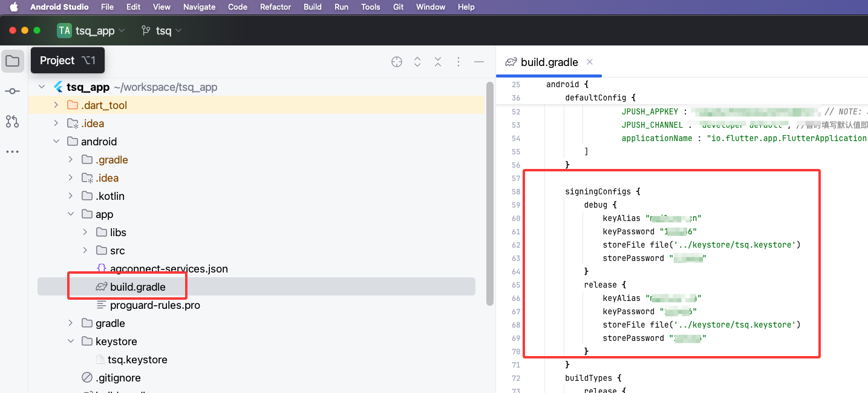The image size is (868, 393).
Task: Collapse the android folder
Action: click(56, 142)
